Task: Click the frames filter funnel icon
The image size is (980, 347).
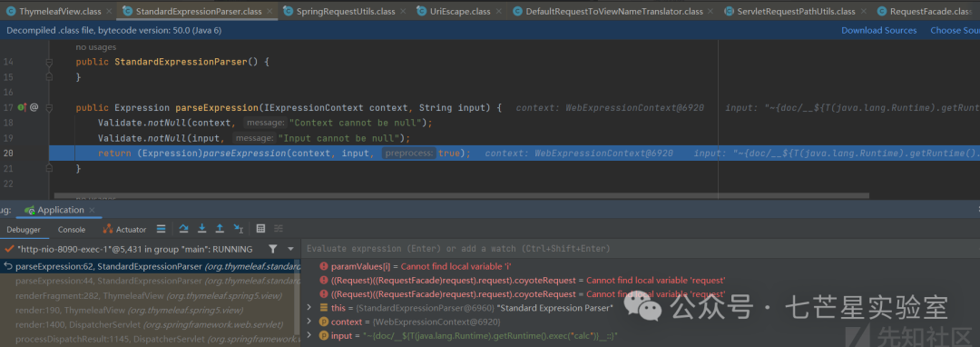Action: [273, 249]
